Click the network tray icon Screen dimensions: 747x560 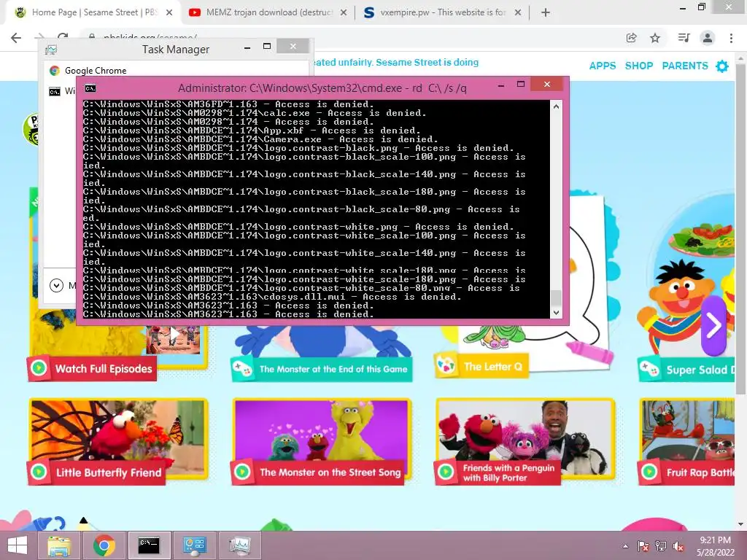pos(660,546)
